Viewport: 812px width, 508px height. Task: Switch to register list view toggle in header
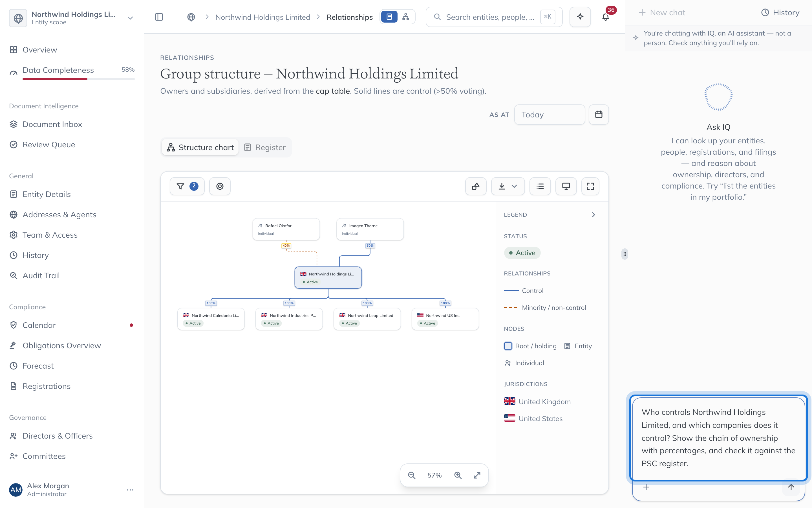click(x=389, y=17)
